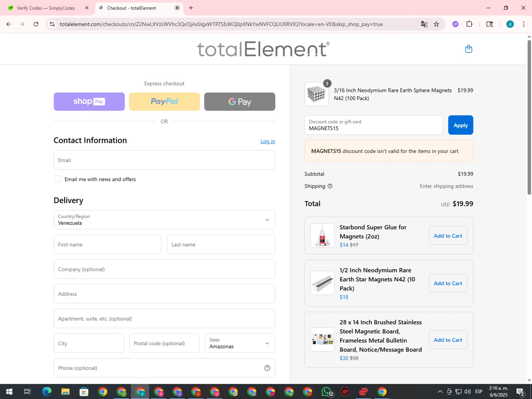Pay with PayPal express button
Viewport: 532px width, 399px height.
(x=164, y=101)
